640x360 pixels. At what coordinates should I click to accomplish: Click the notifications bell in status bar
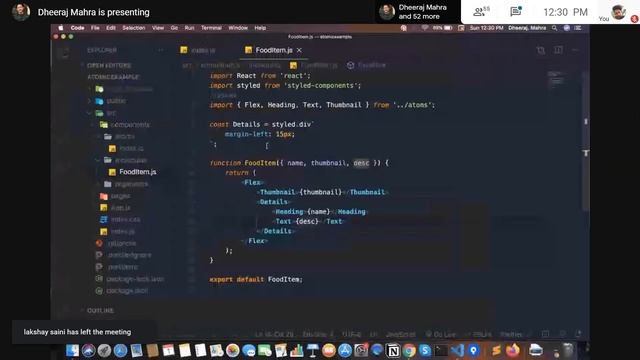pyautogui.click(x=578, y=334)
